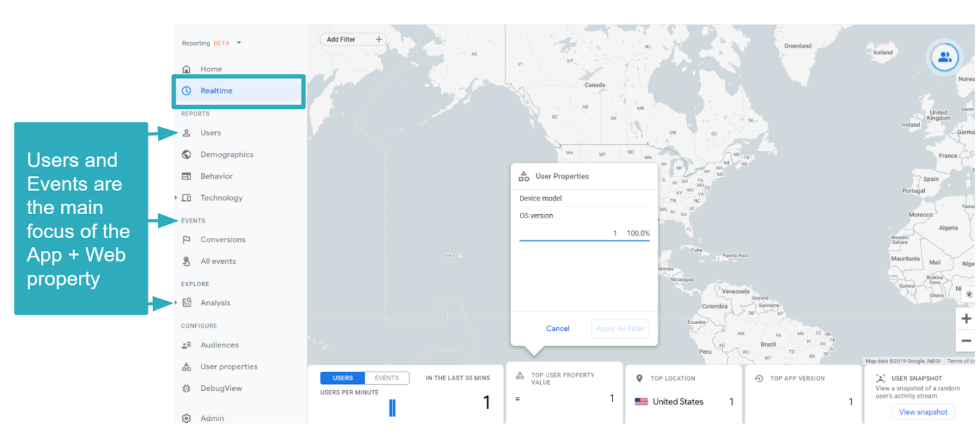Screen dimensions: 980x446
Task: Click the DebugView bug icon
Action: coord(186,388)
